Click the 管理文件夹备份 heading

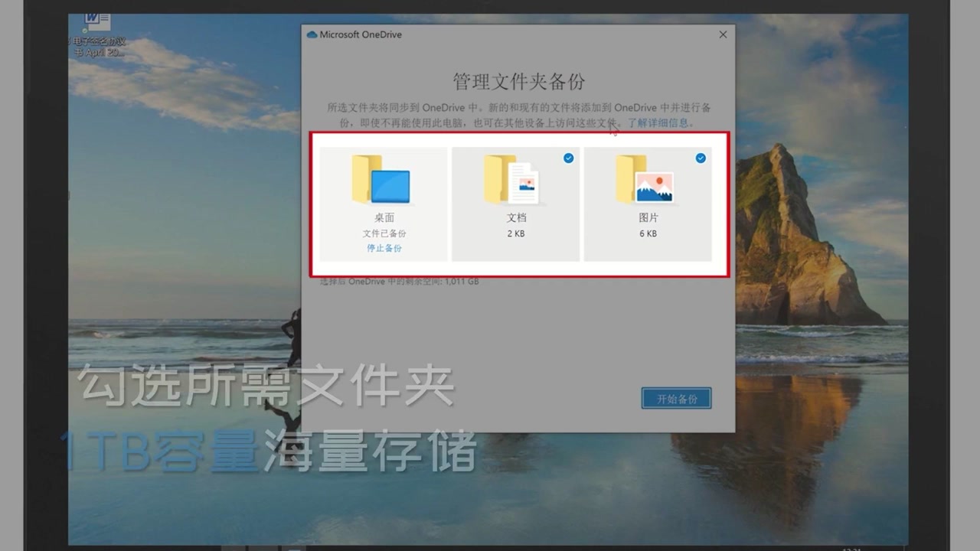point(519,82)
